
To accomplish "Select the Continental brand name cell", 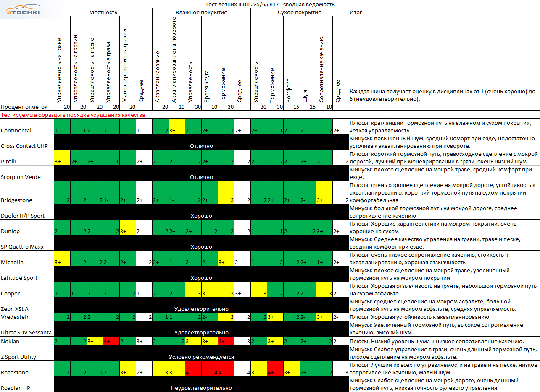I will (x=16, y=130).
